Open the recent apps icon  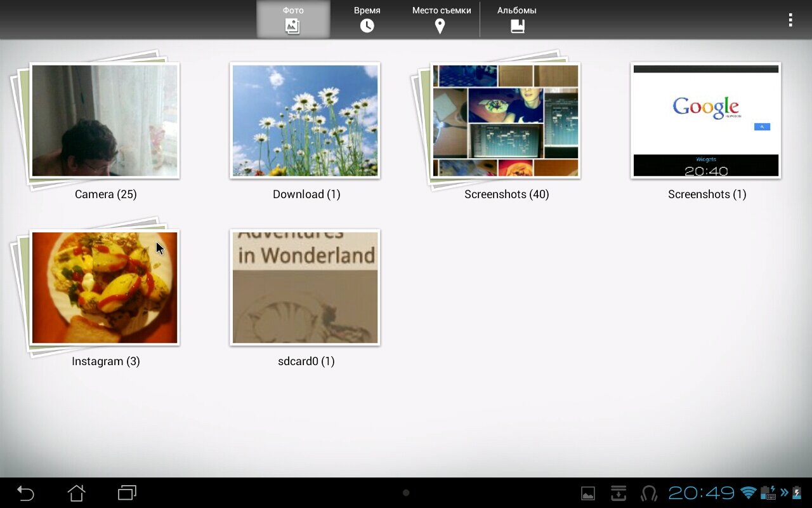point(127,493)
